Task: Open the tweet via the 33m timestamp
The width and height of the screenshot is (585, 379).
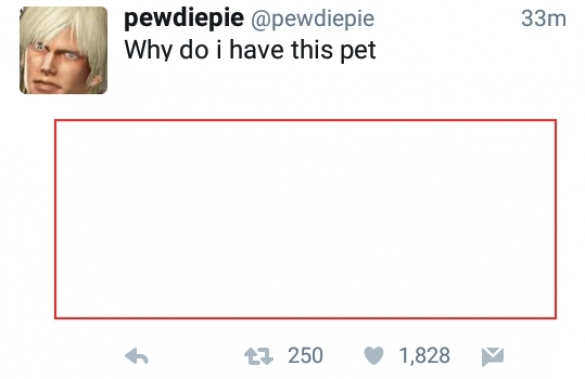Action: (544, 18)
